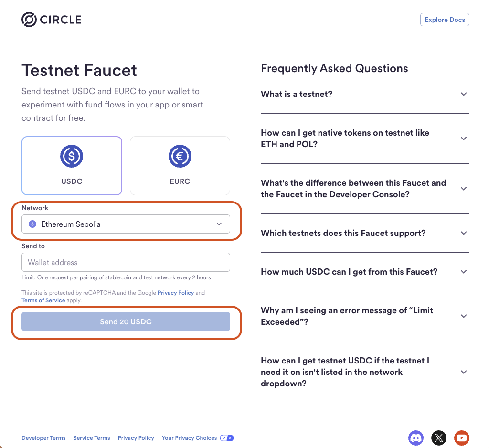Viewport: 489px width, 448px height.
Task: Click the Wallet address input field
Action: click(126, 262)
